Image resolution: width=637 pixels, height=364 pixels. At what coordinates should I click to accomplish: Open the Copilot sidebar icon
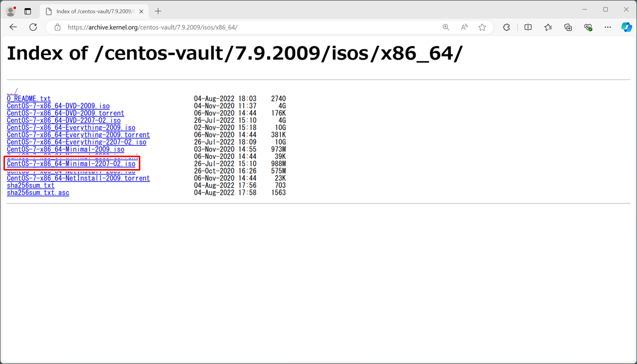click(627, 27)
